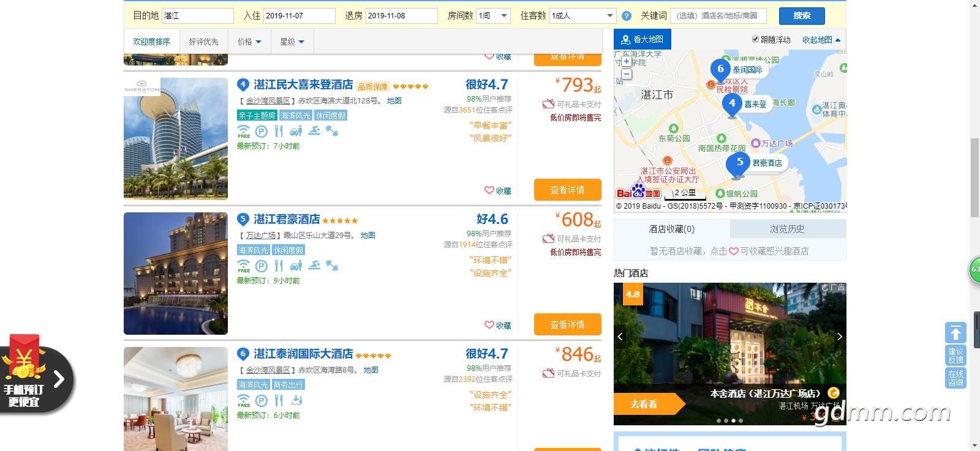Click the 万达广场 area link

[261, 236]
